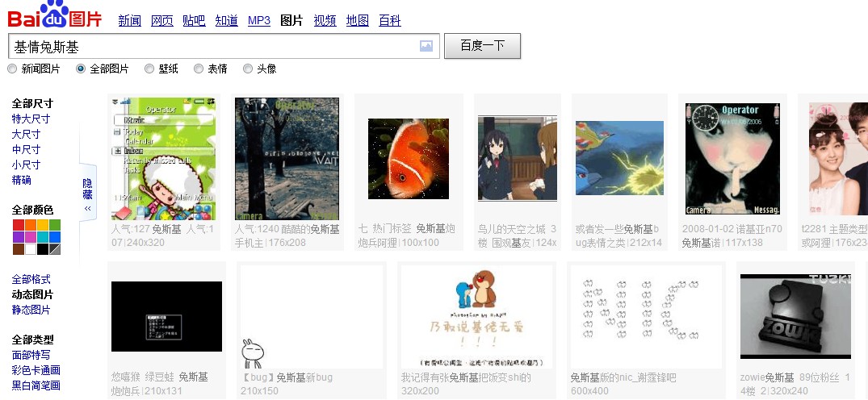
Task: Click the Baidu 图片 logo
Action: (54, 15)
